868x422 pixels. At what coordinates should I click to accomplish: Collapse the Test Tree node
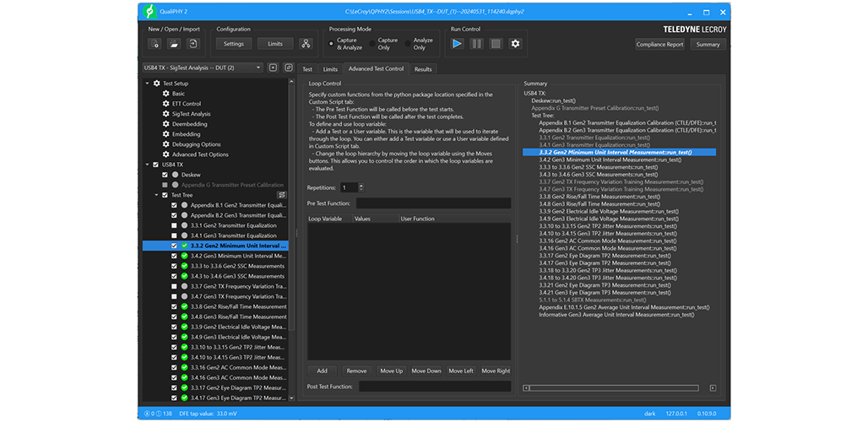[x=156, y=195]
